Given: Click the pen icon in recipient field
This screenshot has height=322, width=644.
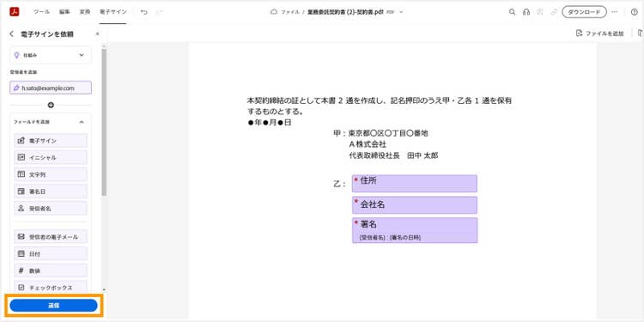Looking at the screenshot, I should (x=16, y=88).
